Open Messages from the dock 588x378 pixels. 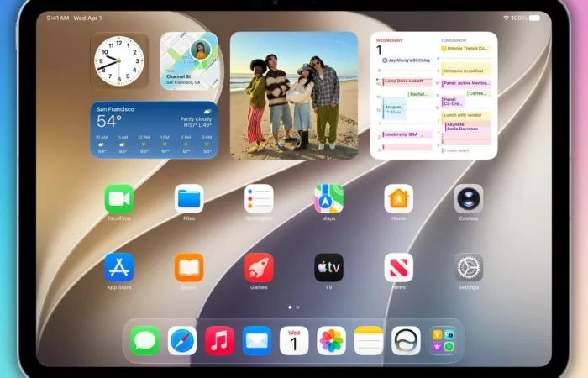tap(144, 341)
